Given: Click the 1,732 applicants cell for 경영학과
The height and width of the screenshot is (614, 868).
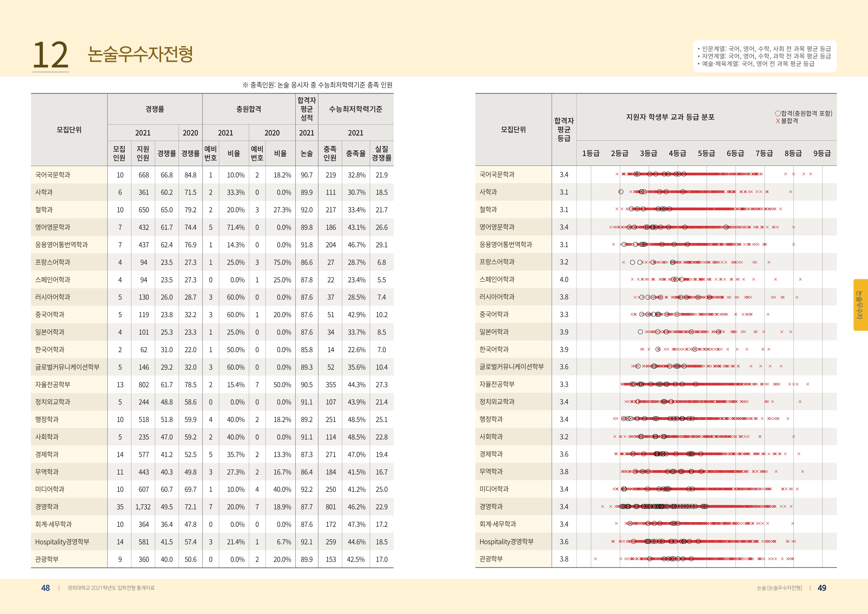Looking at the screenshot, I should (x=143, y=507).
